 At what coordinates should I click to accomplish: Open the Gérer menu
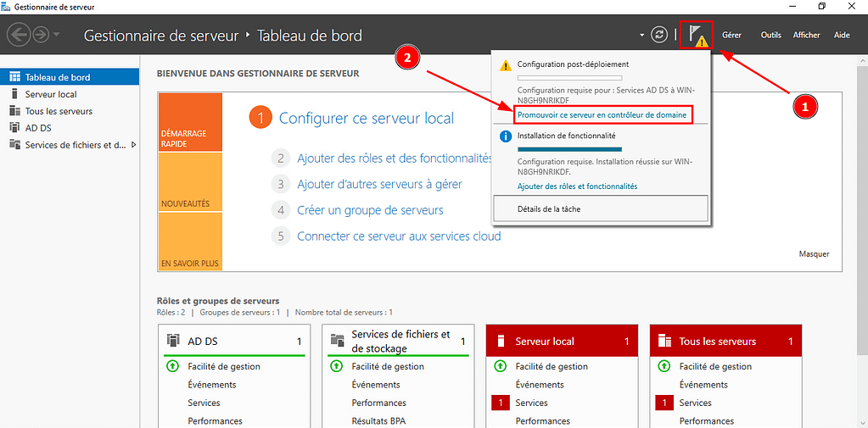(731, 36)
